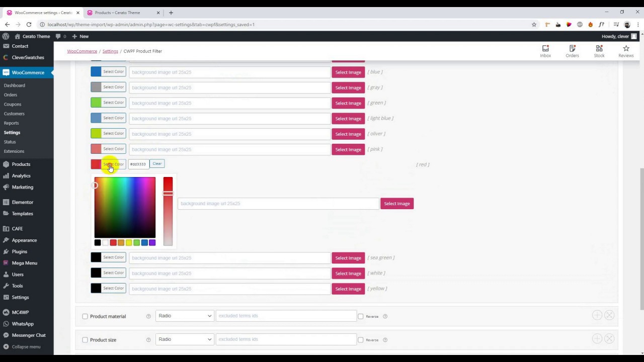Viewport: 644px width, 362px height.
Task: Toggle Reverse for Product size
Action: click(x=360, y=340)
